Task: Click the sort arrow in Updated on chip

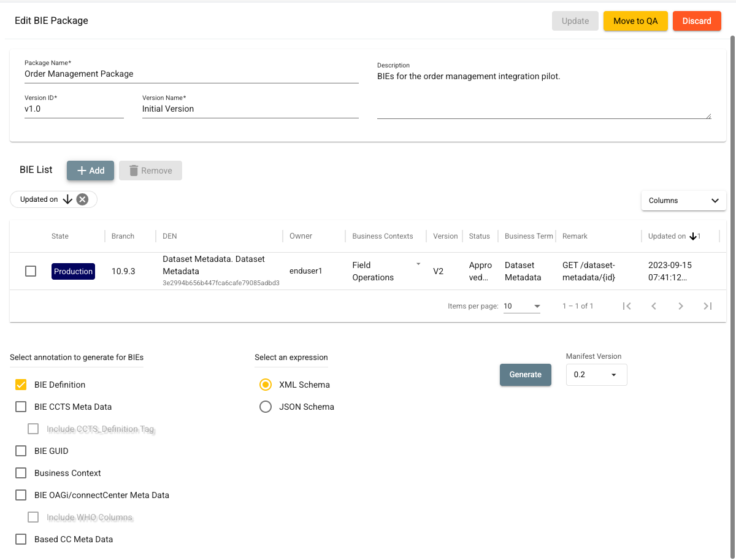Action: (67, 199)
